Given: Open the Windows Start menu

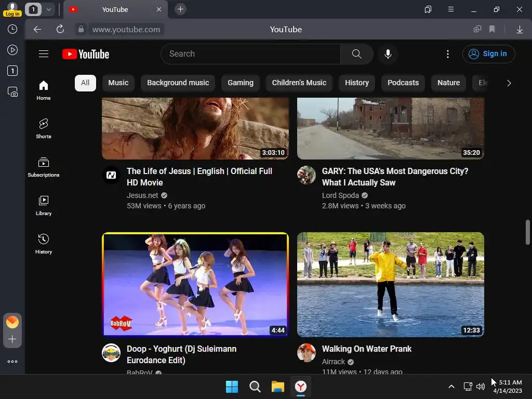Looking at the screenshot, I should pos(232,387).
